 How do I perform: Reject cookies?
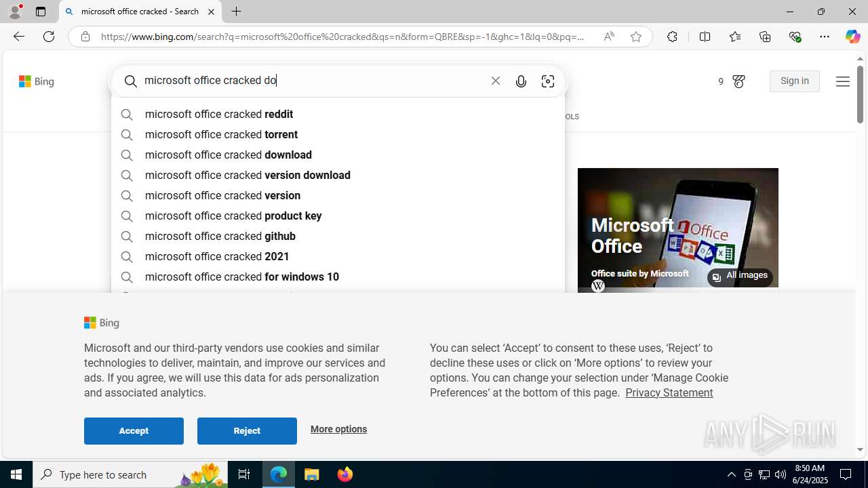pos(247,431)
